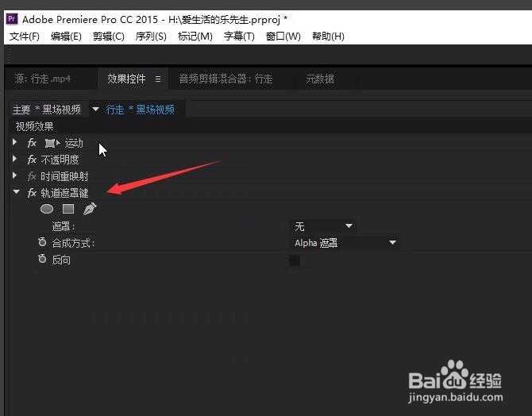Click the 视频效果 section header
Image resolution: width=532 pixels, height=416 pixels.
pos(35,126)
